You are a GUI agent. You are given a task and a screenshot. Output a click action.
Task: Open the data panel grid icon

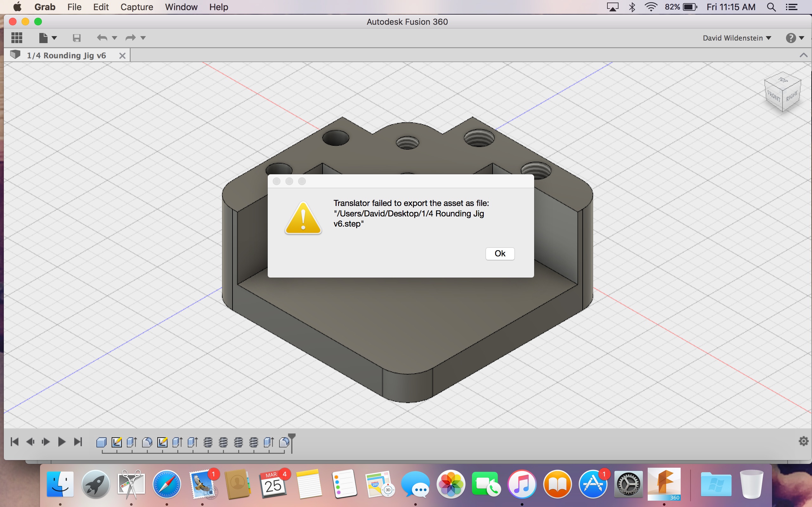click(x=16, y=38)
